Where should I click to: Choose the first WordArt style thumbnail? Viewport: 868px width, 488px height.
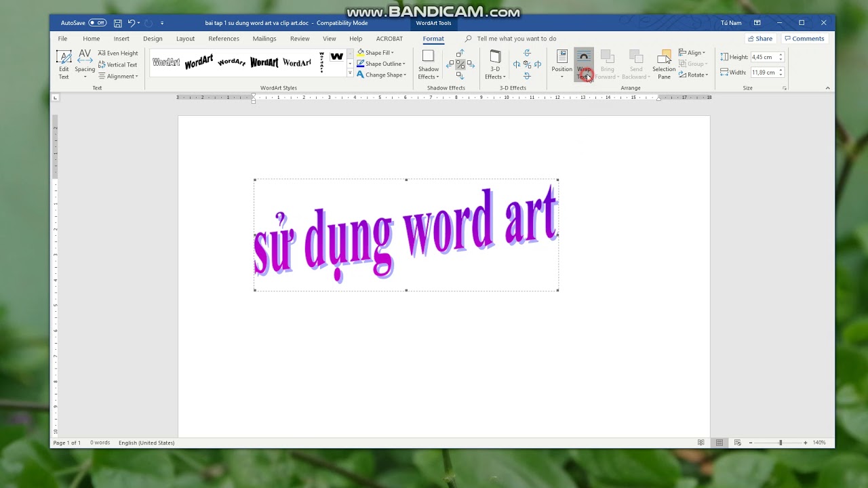[x=166, y=62]
